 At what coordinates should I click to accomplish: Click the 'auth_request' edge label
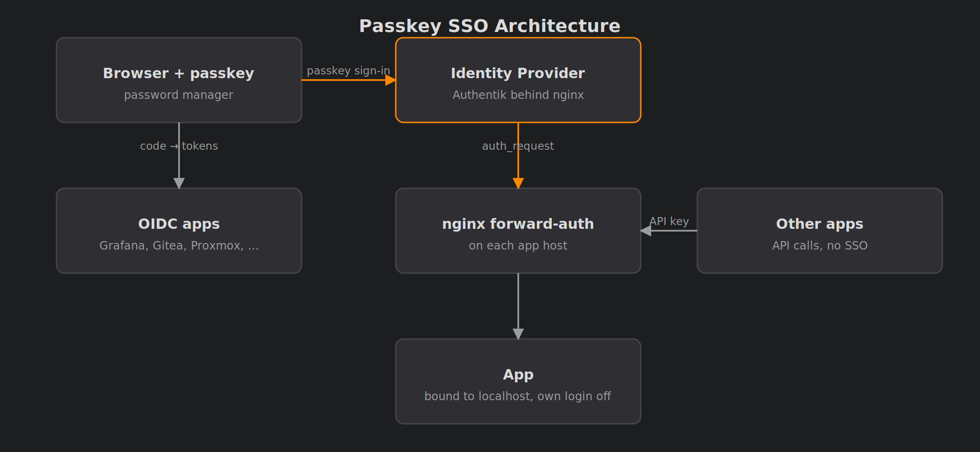pos(518,146)
